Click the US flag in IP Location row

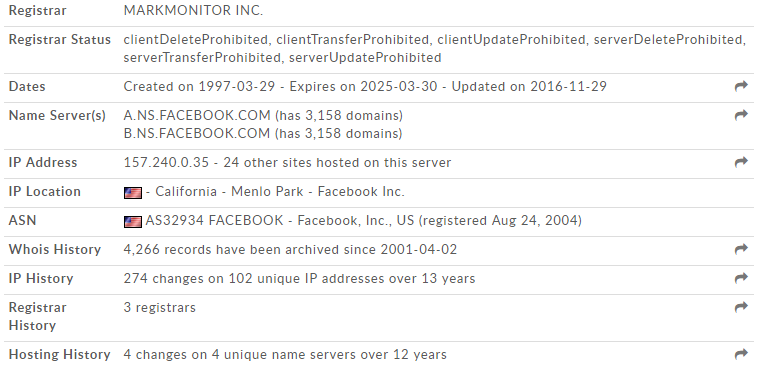click(x=133, y=193)
